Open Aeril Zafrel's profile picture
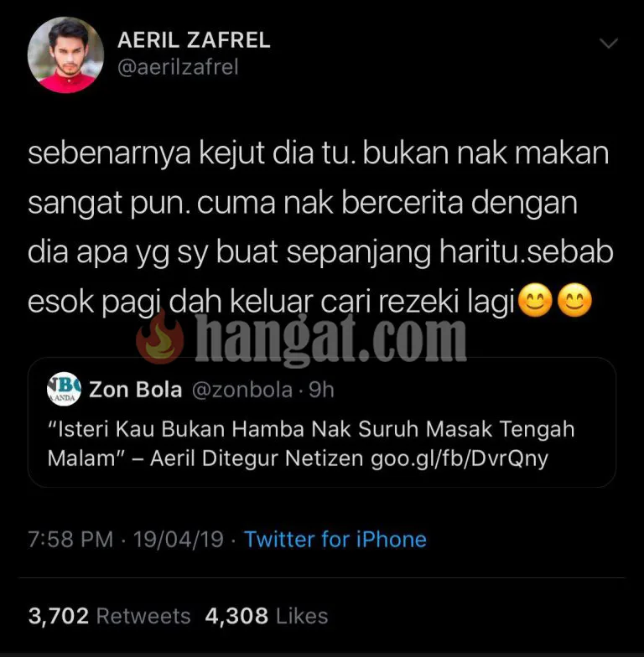The width and height of the screenshot is (644, 657). (x=65, y=55)
